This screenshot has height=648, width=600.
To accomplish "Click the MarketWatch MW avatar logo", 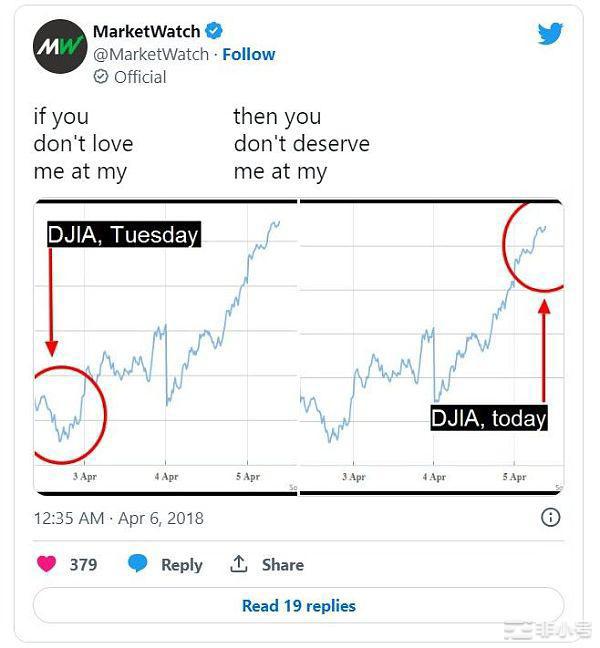I will [x=60, y=45].
